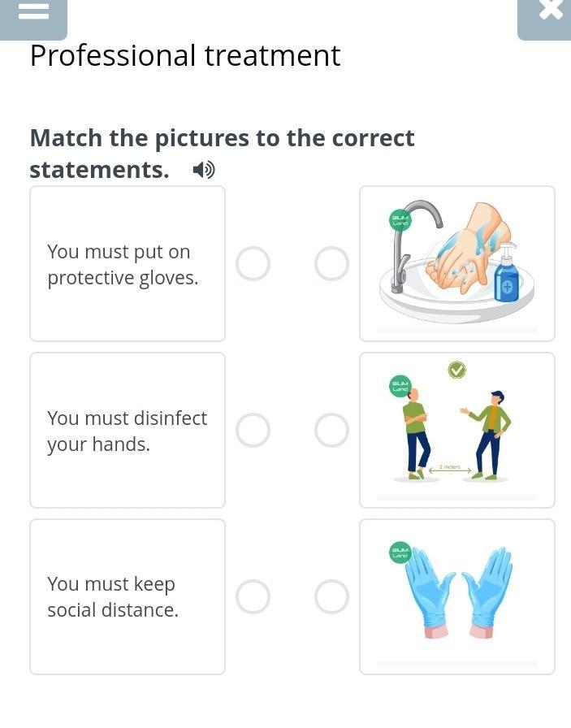
Task: Click "You must disinfect your hands" card
Action: tap(128, 431)
